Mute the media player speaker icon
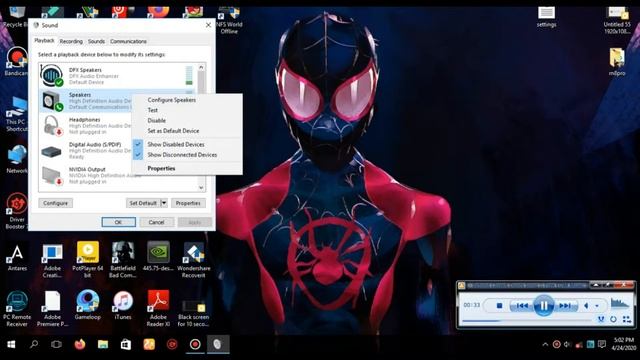 pyautogui.click(x=587, y=305)
